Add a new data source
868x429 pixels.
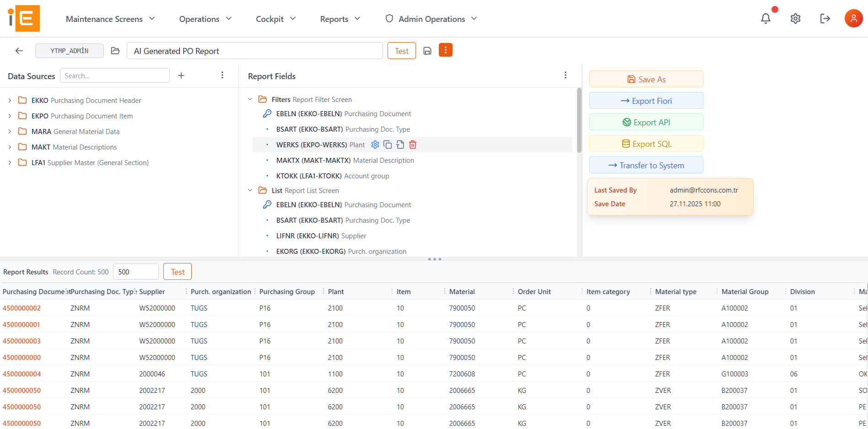click(181, 75)
